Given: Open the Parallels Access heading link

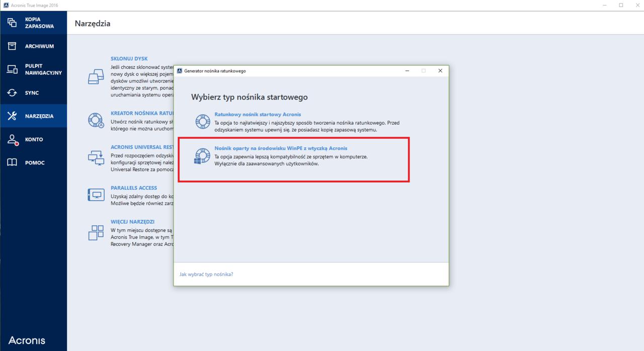Looking at the screenshot, I should pyautogui.click(x=134, y=188).
